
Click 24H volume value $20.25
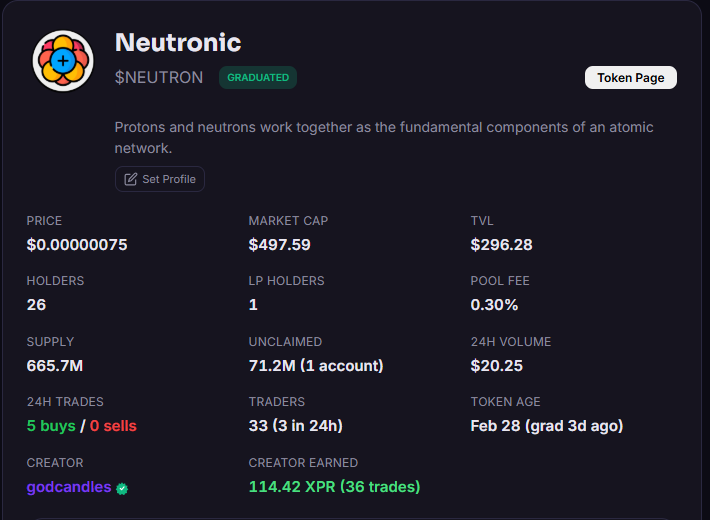pos(497,366)
